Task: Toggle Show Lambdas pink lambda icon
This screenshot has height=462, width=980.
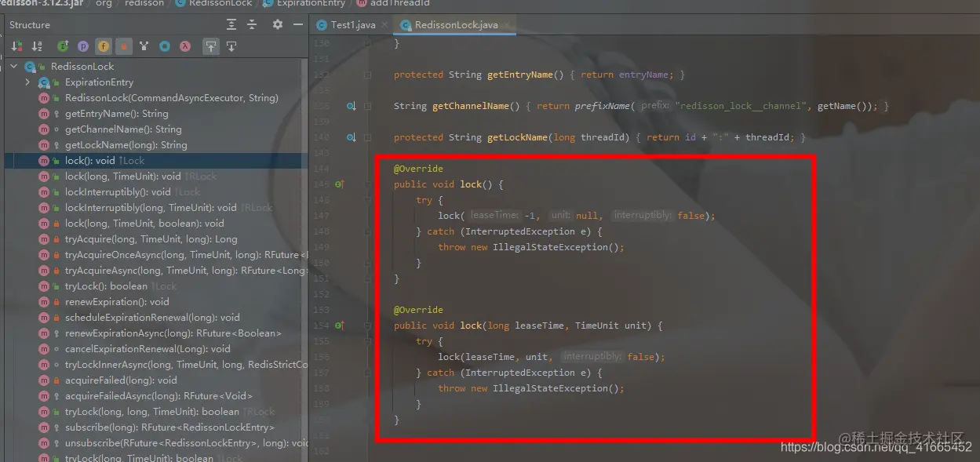Action: pos(185,46)
